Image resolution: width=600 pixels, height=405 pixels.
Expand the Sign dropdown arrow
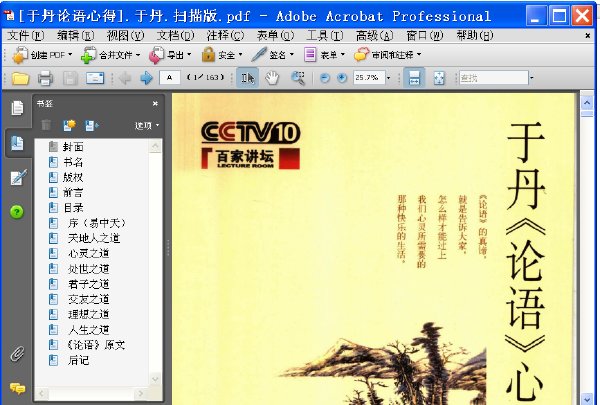click(x=292, y=55)
